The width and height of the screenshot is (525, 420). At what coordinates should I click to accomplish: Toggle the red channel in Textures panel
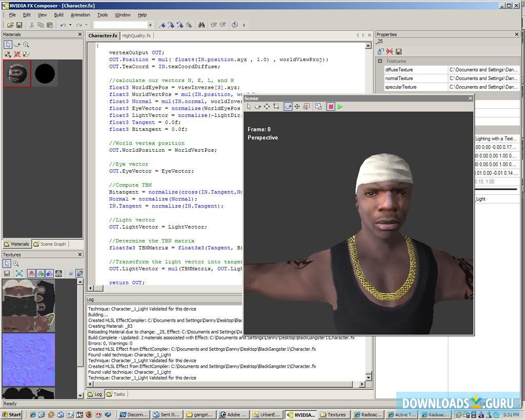coord(31,274)
